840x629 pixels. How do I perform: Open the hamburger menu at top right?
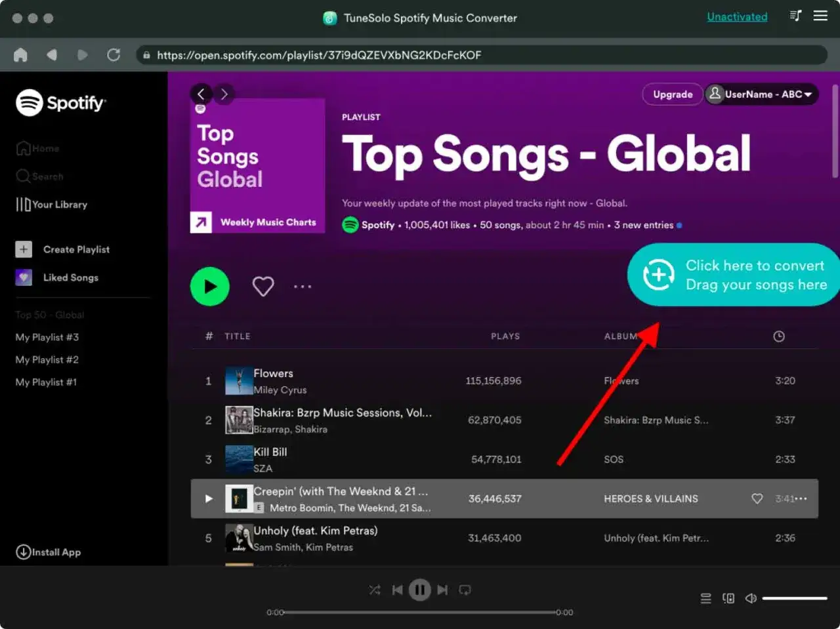tap(820, 16)
